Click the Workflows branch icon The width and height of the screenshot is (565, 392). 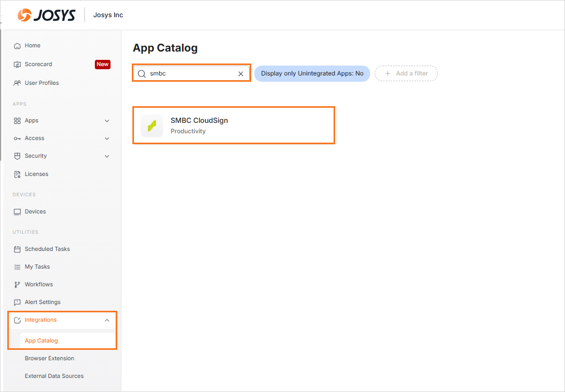point(17,285)
